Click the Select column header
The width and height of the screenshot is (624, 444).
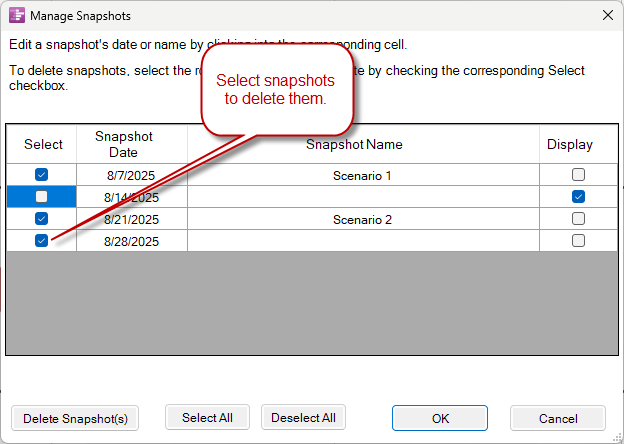point(41,144)
